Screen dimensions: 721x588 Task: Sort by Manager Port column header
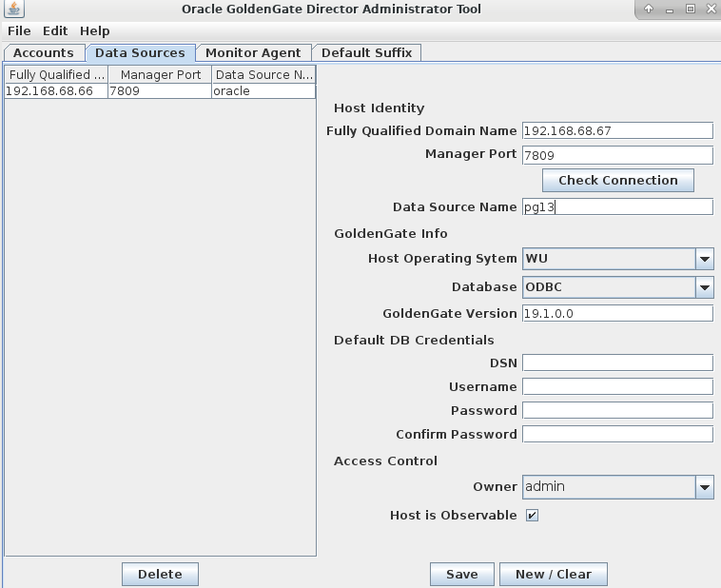click(160, 74)
